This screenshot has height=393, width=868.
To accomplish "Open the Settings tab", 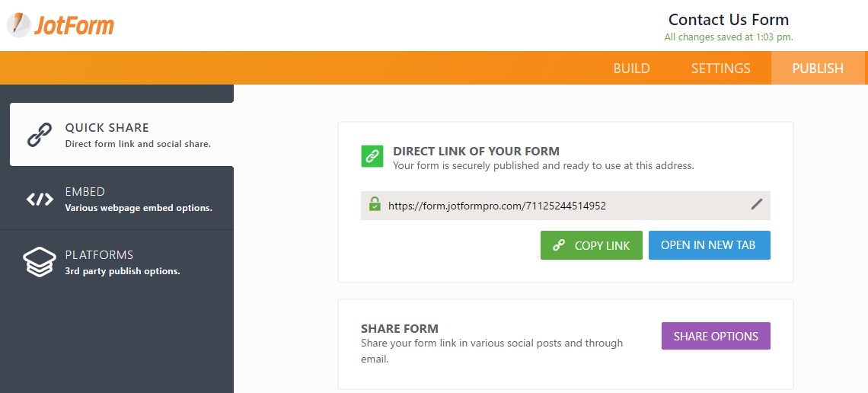I will pos(720,69).
